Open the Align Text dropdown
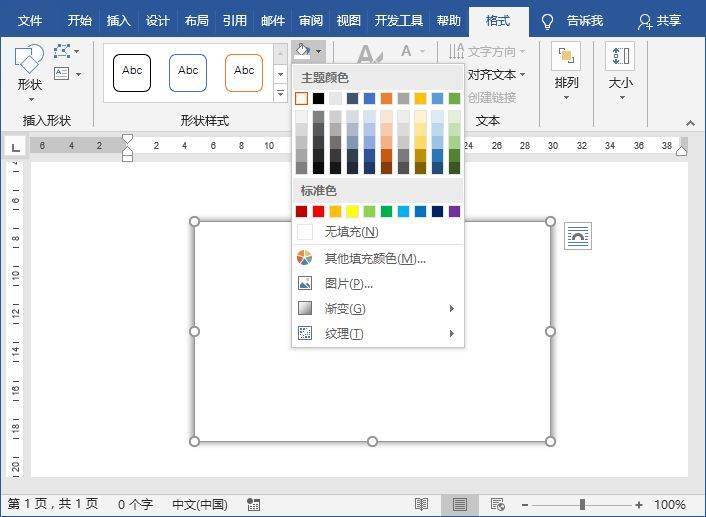Viewport: 706px width, 517px height. coord(496,74)
